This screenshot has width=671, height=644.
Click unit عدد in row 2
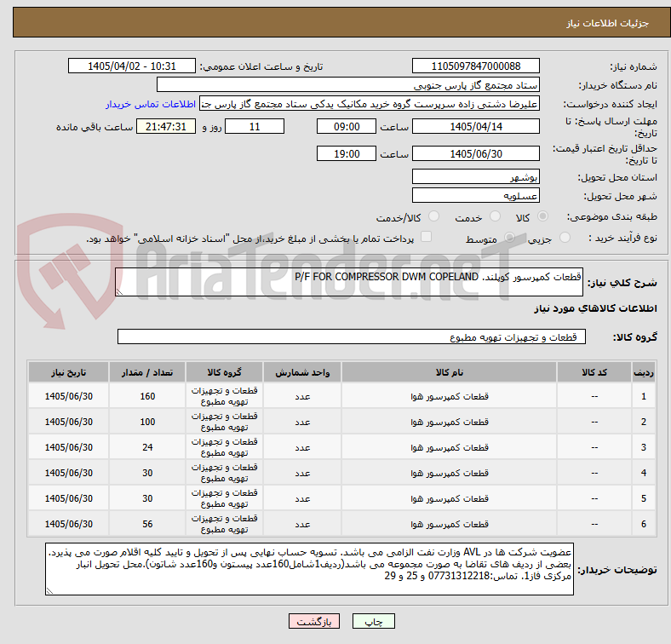[302, 422]
